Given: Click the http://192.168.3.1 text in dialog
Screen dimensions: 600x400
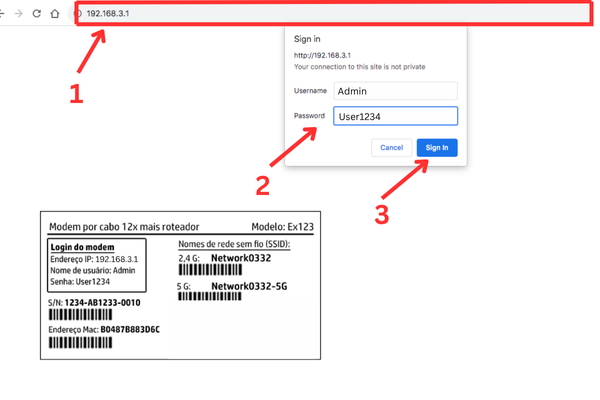Looking at the screenshot, I should click(322, 56).
